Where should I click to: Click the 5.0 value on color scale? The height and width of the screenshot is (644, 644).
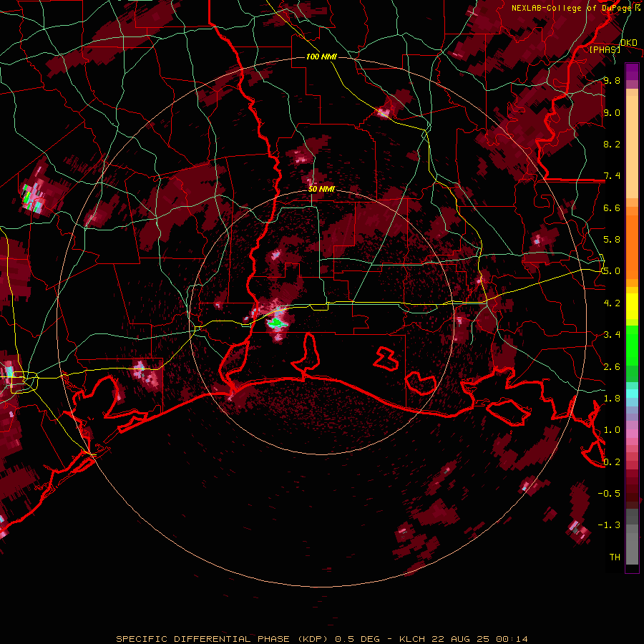click(612, 271)
